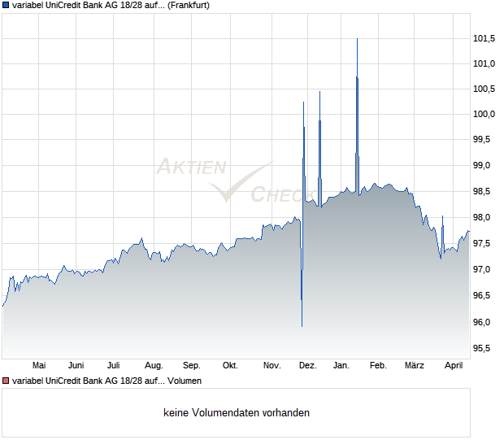Click the 'Juli' month label
The height and width of the screenshot is (444, 504).
(114, 365)
